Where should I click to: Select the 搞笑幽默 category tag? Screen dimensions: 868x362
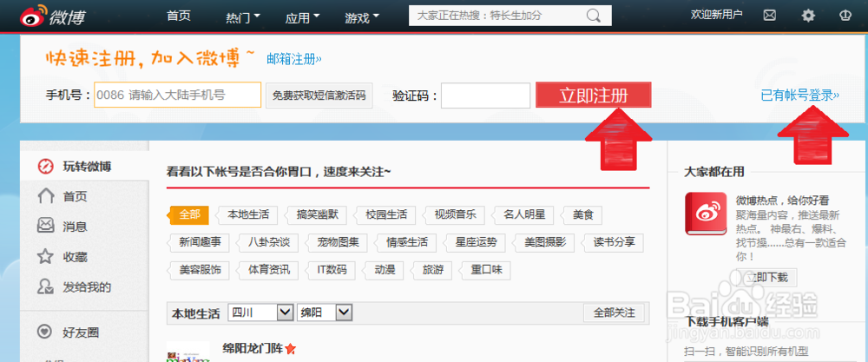click(317, 214)
